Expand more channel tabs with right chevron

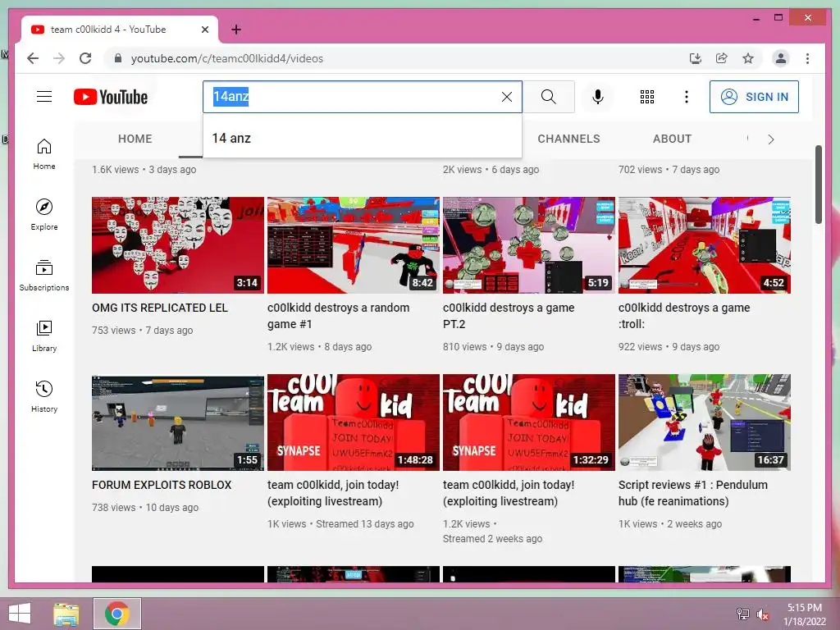tap(770, 139)
